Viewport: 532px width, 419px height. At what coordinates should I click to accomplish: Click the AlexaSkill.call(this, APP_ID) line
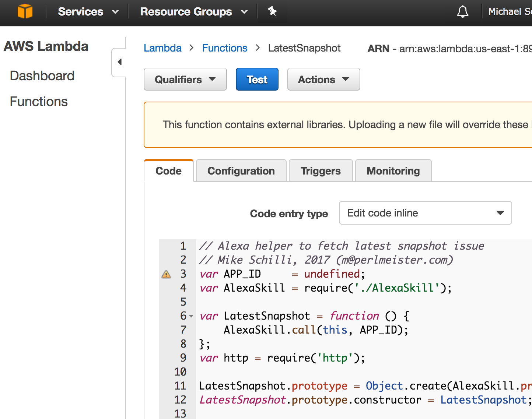[316, 330]
